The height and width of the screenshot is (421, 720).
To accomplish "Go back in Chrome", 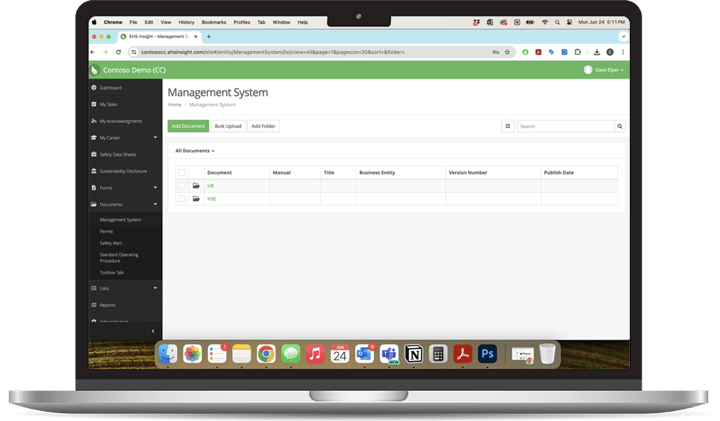I will click(93, 52).
